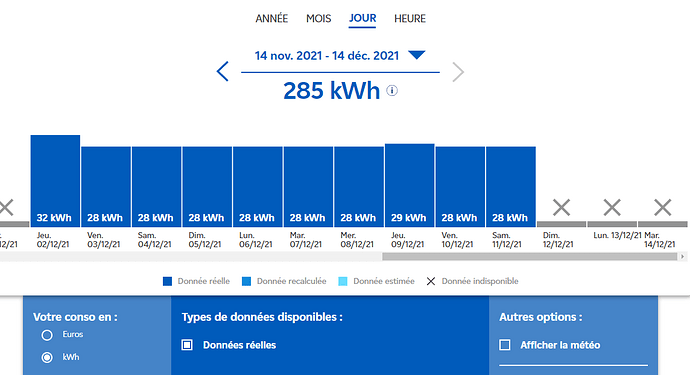The width and height of the screenshot is (690, 375).
Task: Click the 14 nov. 2021 - 14 déc. 2021 range
Action: click(327, 56)
